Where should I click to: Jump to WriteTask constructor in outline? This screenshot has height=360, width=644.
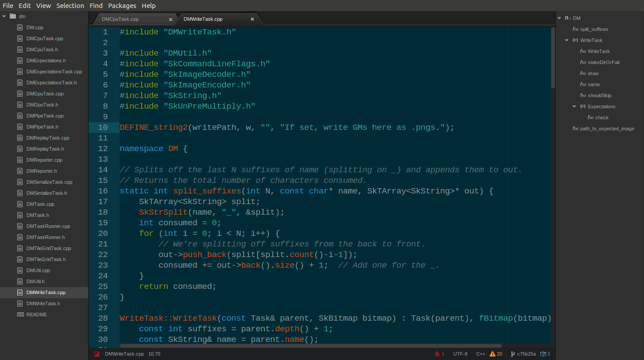[x=599, y=51]
